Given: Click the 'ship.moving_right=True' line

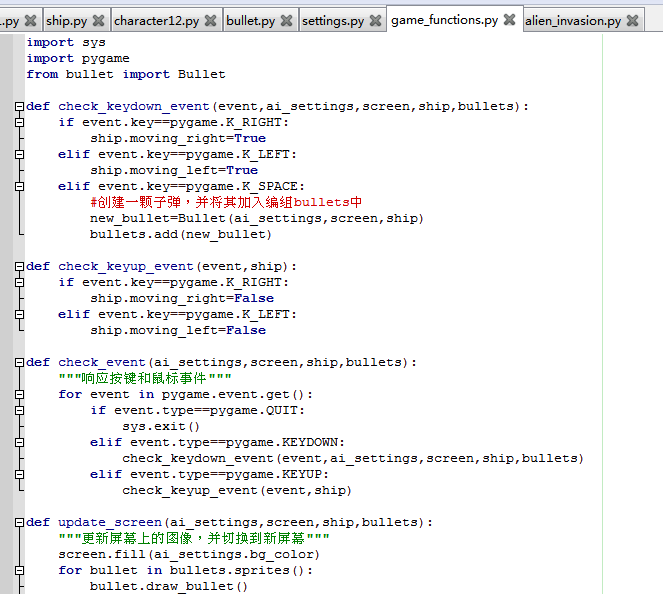Looking at the screenshot, I should (x=178, y=138).
